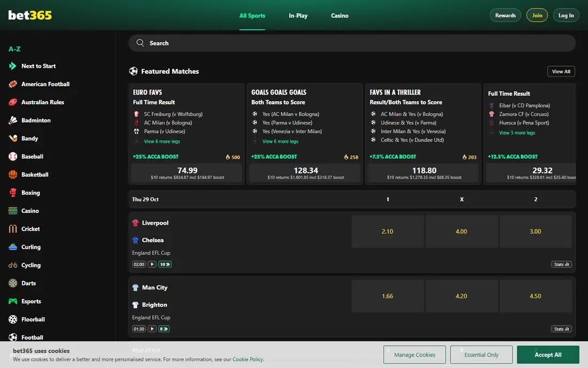Open the 8 more markets badge for Man City
588x368 pixels.
coord(164,328)
